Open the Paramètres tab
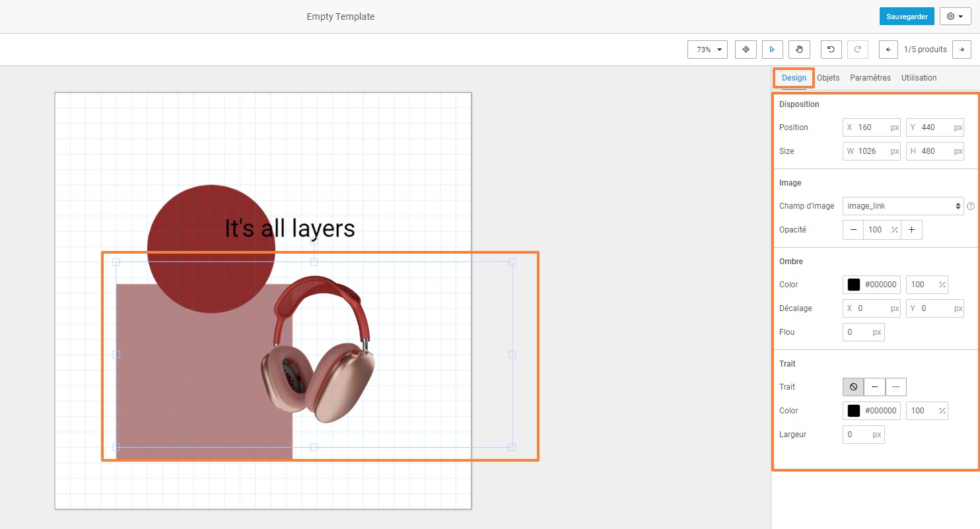The image size is (980, 529). [x=870, y=78]
